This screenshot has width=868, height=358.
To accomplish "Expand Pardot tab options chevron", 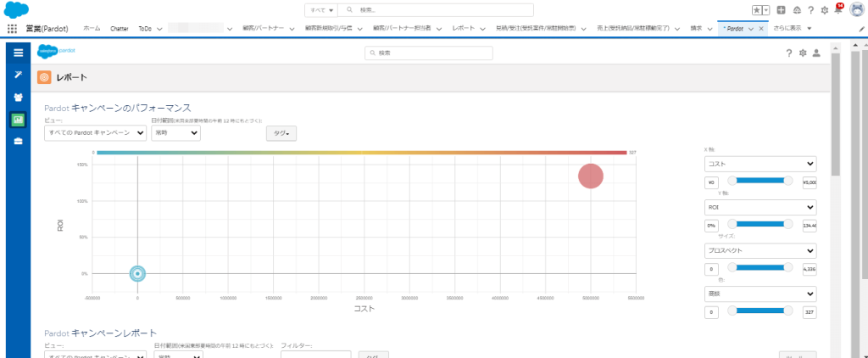I will click(751, 29).
